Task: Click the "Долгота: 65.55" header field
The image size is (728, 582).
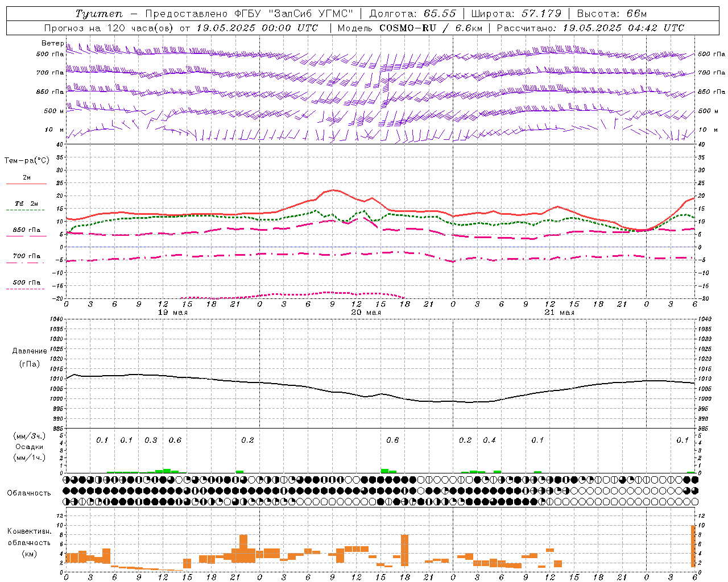Action: [x=413, y=14]
